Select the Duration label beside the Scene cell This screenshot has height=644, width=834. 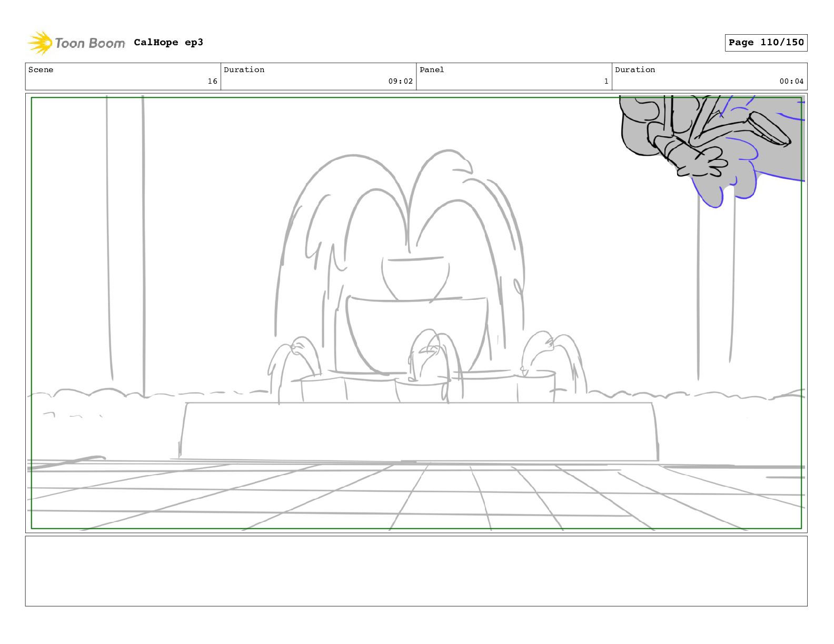pyautogui.click(x=244, y=69)
